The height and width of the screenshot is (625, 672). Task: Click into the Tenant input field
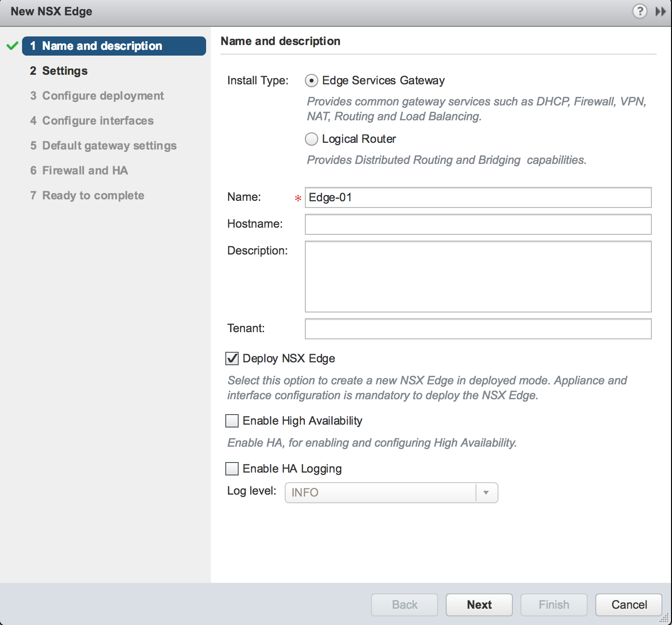(x=478, y=329)
